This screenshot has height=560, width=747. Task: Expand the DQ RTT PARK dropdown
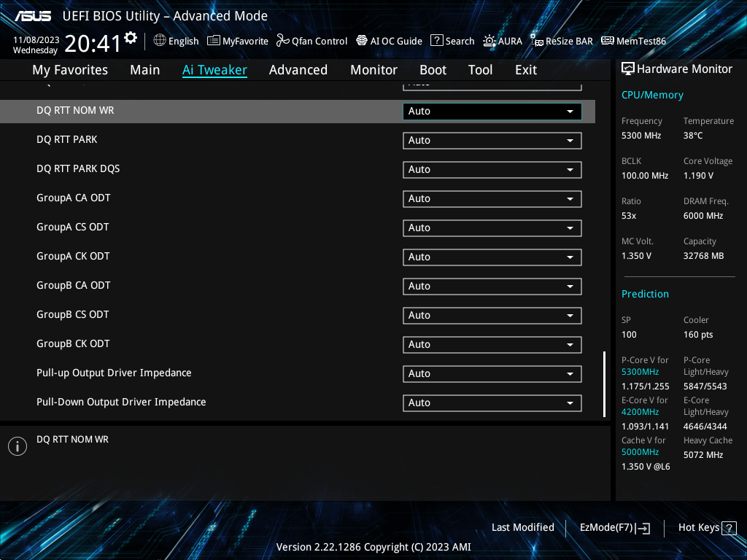(x=492, y=141)
